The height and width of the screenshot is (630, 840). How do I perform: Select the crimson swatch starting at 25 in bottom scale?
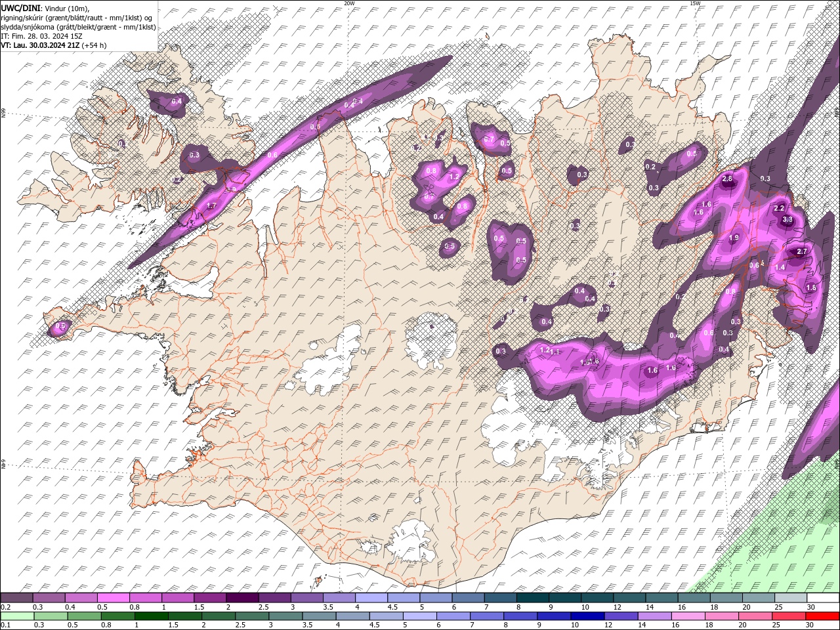[x=789, y=616]
